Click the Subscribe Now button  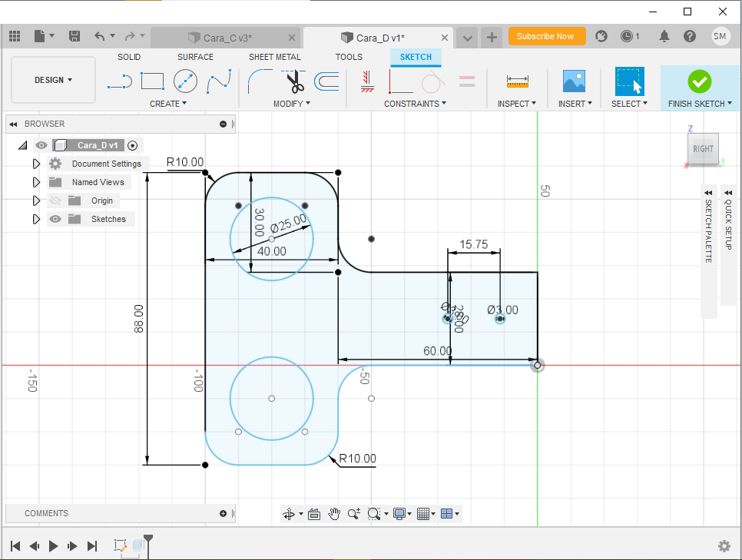pos(547,36)
